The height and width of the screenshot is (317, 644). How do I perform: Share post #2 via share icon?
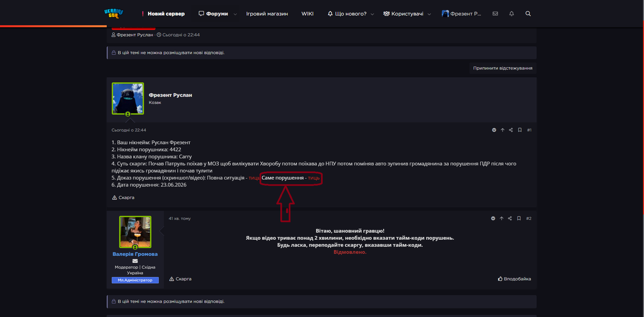(510, 218)
